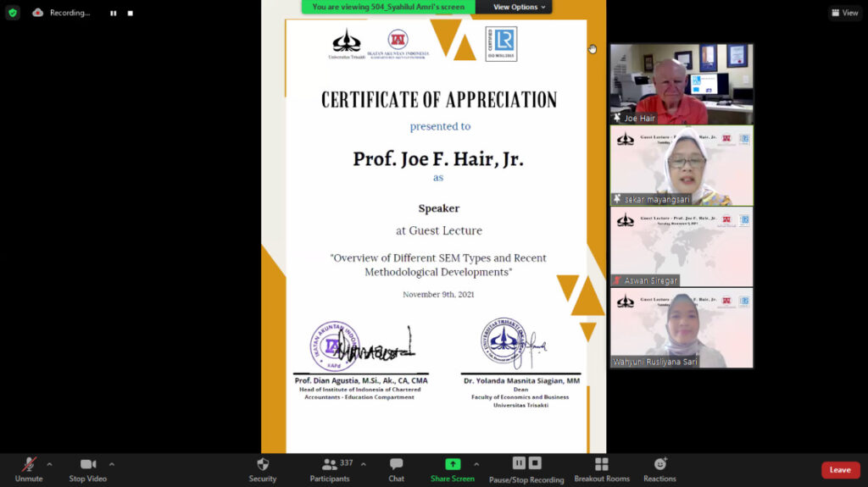The height and width of the screenshot is (487, 868).
Task: Click the green Share Screen button
Action: point(453,469)
